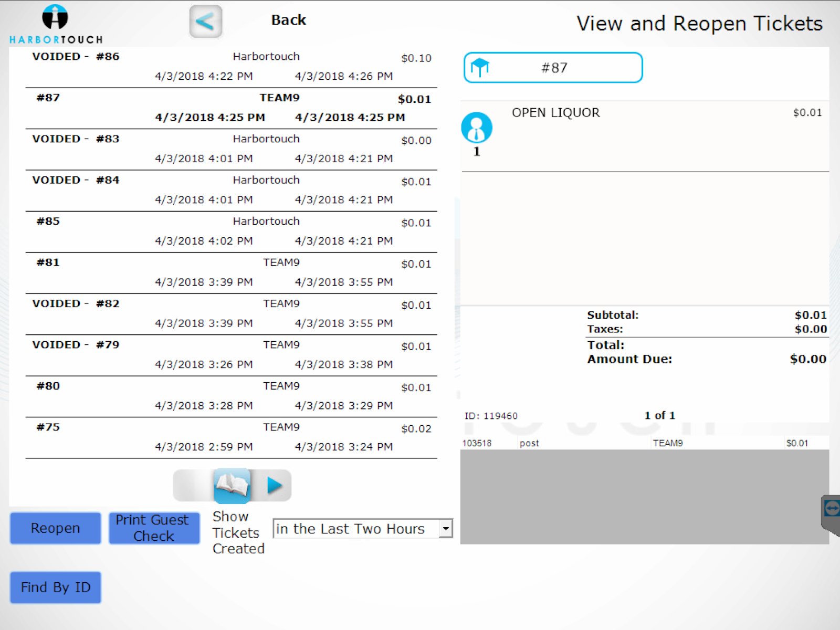Pick voided ticket #79 row
Viewport: 840px width, 630px height.
coord(231,355)
